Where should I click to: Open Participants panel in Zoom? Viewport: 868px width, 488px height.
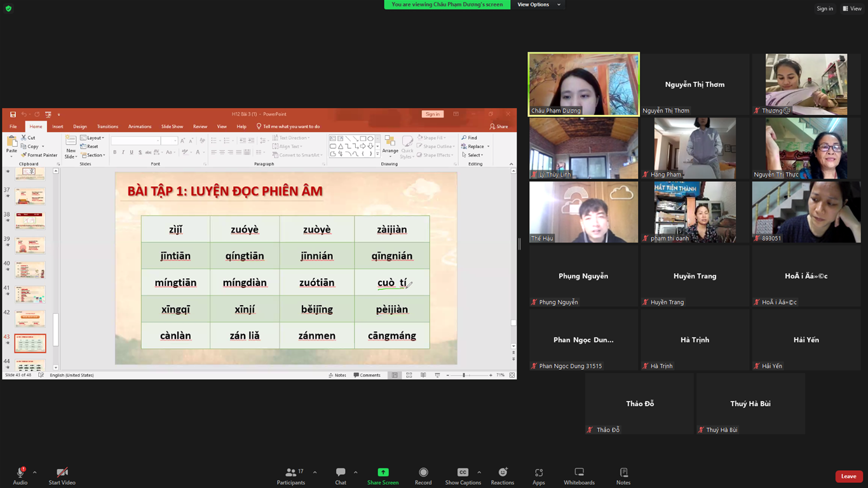point(291,476)
